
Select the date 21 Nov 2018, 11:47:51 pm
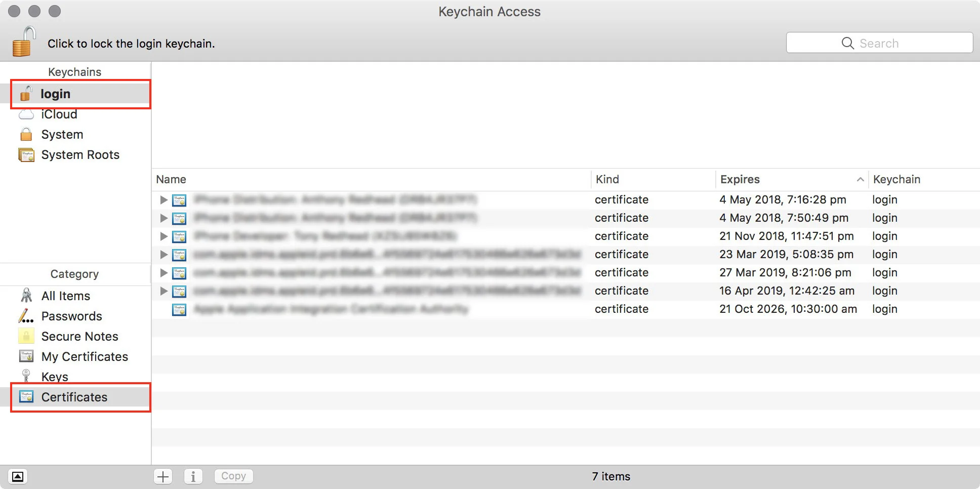click(786, 236)
